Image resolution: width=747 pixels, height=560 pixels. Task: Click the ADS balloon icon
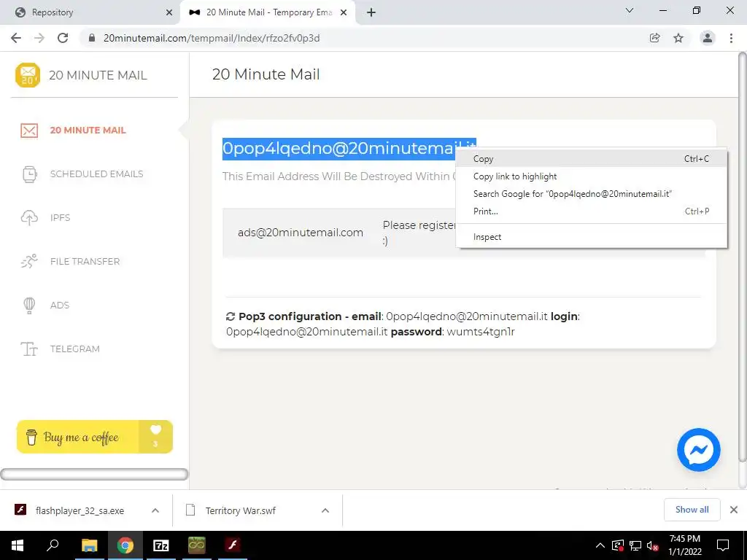(29, 306)
